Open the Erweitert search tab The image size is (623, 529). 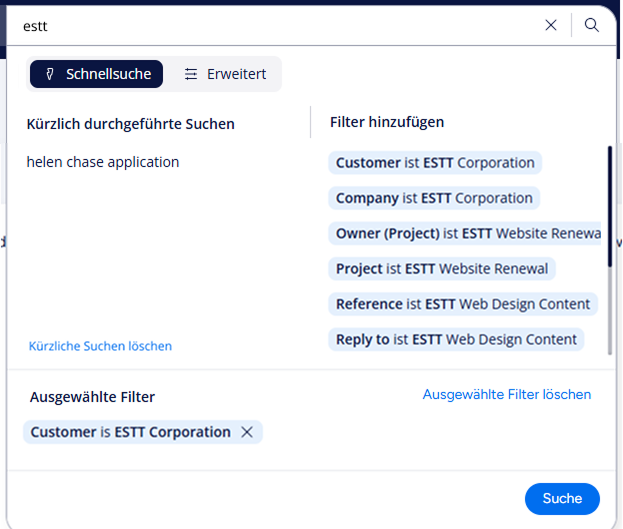coord(225,74)
